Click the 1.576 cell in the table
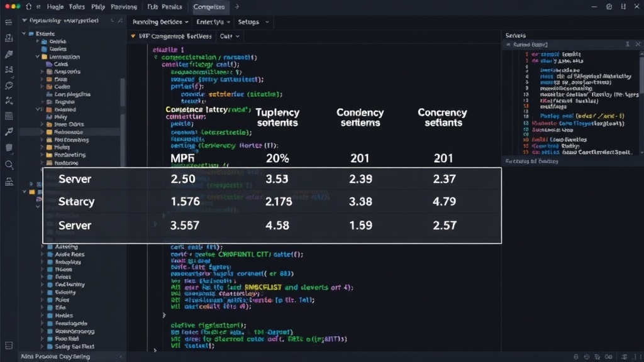The width and height of the screenshot is (644, 362). tap(185, 202)
